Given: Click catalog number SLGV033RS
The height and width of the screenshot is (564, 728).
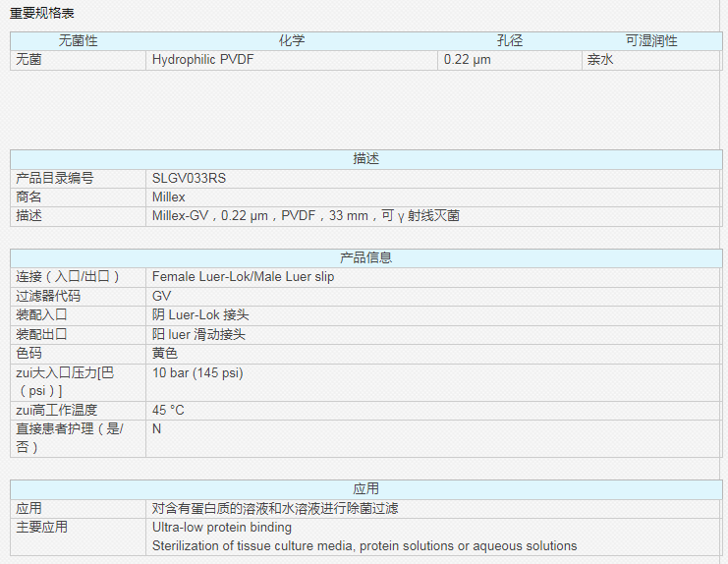Looking at the screenshot, I should pyautogui.click(x=189, y=178).
